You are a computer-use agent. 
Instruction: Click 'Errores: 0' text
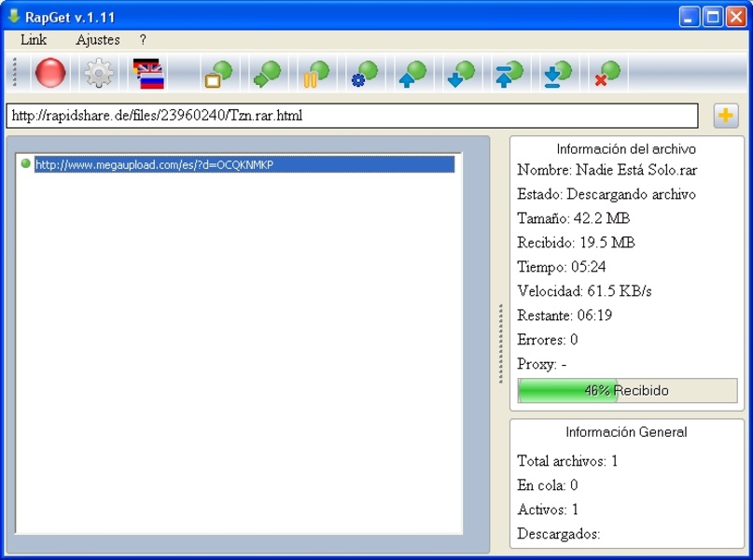[548, 340]
